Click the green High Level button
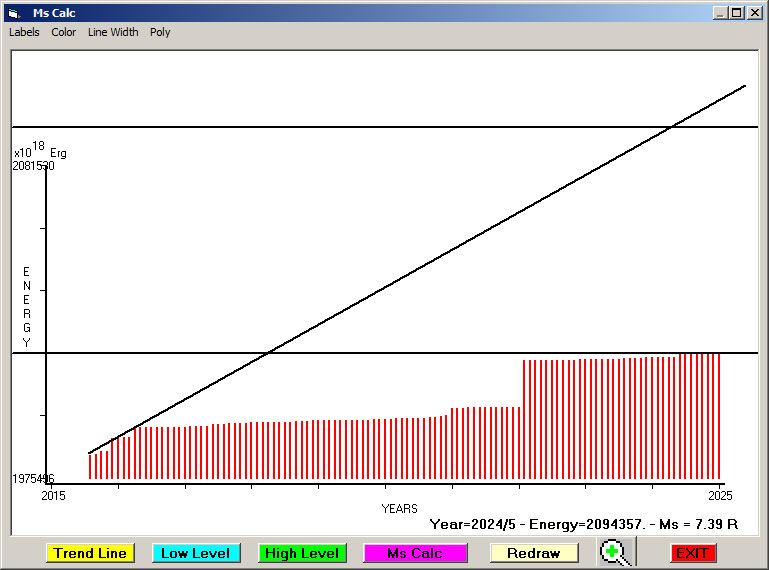Viewport: 769px width, 570px height. pyautogui.click(x=302, y=553)
